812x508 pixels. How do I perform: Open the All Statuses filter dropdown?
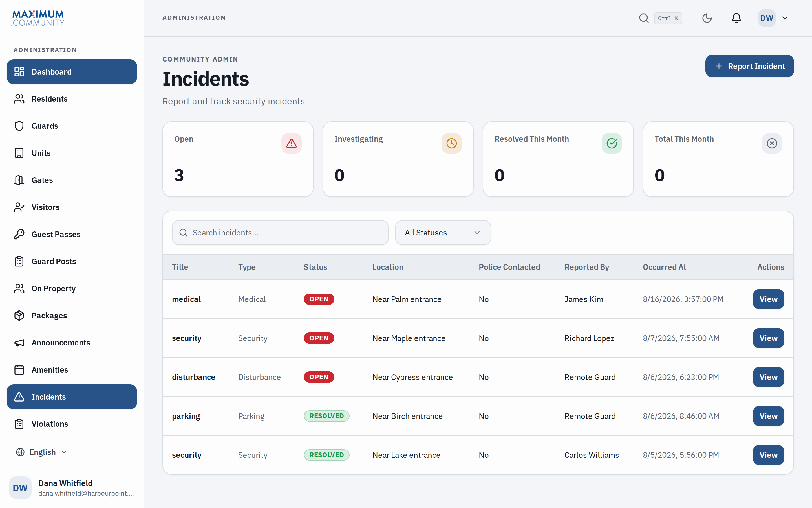[443, 233]
